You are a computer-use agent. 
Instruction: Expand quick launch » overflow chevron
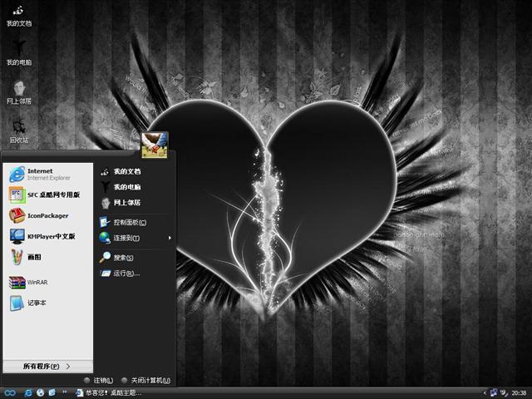(x=65, y=392)
